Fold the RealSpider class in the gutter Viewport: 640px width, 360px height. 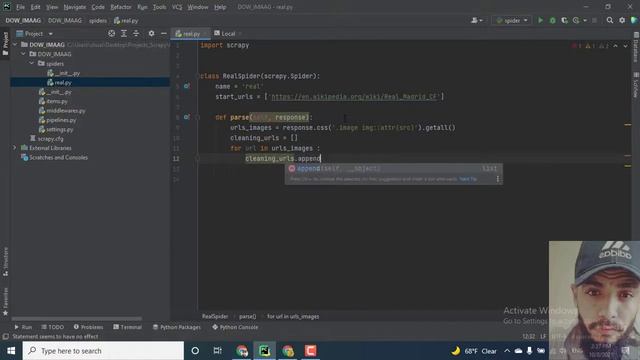198,76
